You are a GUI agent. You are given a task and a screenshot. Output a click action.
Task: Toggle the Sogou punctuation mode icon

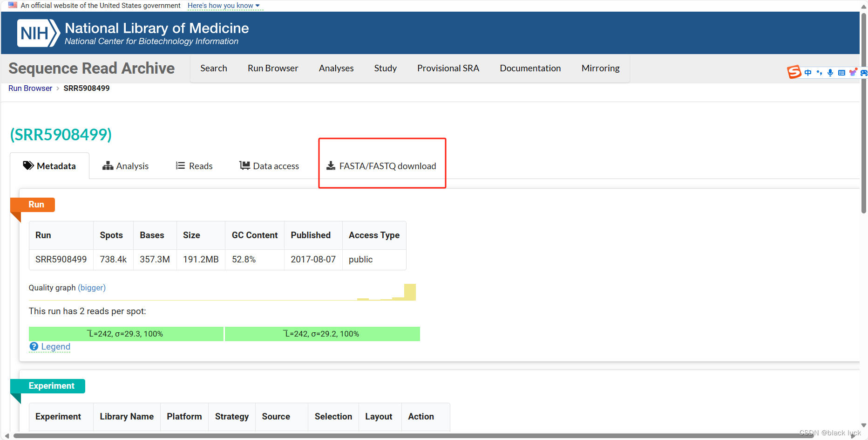[819, 72]
